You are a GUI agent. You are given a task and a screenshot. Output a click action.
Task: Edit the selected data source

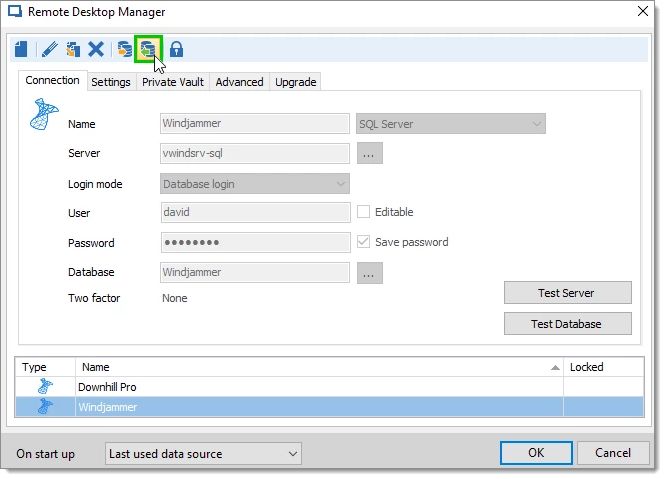pos(50,49)
